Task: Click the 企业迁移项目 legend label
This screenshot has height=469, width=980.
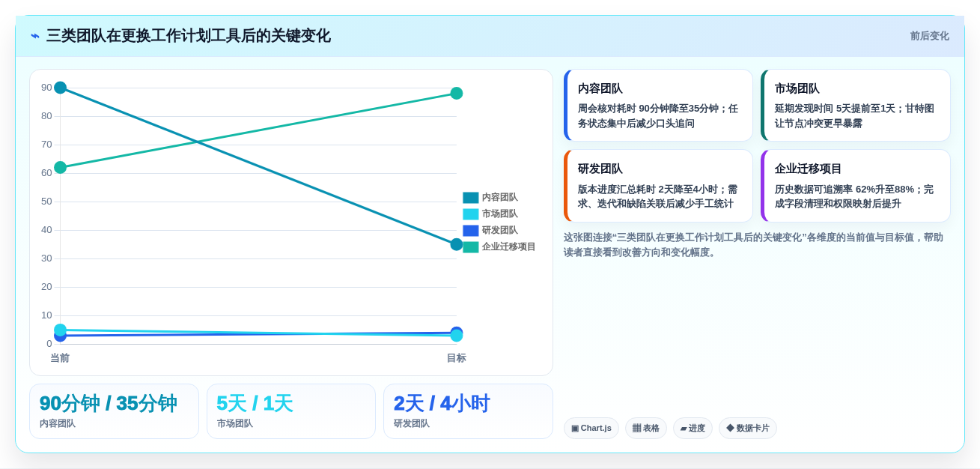Action: point(508,247)
